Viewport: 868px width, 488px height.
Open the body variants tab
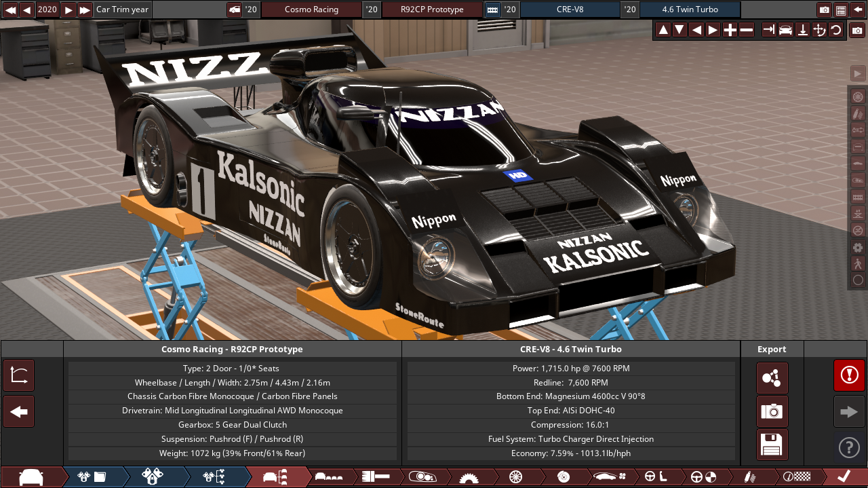[x=330, y=476]
